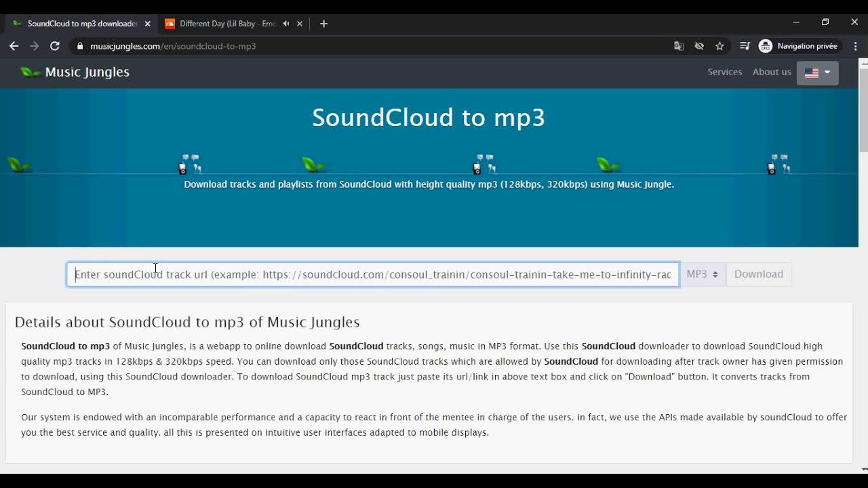Viewport: 868px width, 488px height.
Task: Click the Music Jungles leaf logo
Action: [x=31, y=71]
